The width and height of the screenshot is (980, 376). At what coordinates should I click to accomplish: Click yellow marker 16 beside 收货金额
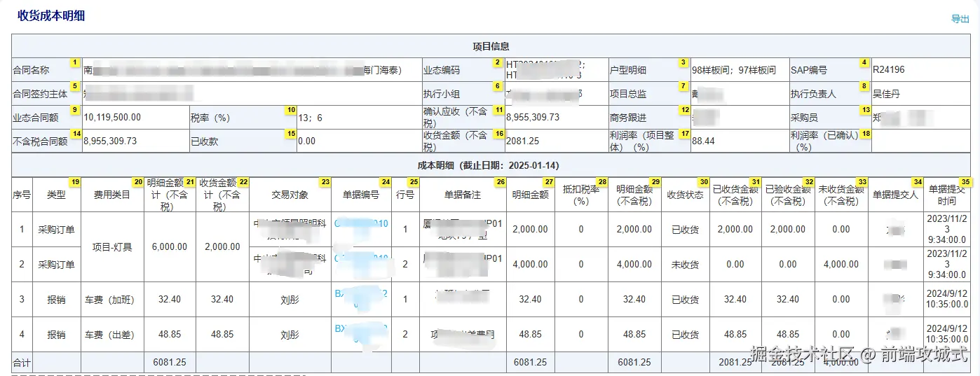(498, 134)
